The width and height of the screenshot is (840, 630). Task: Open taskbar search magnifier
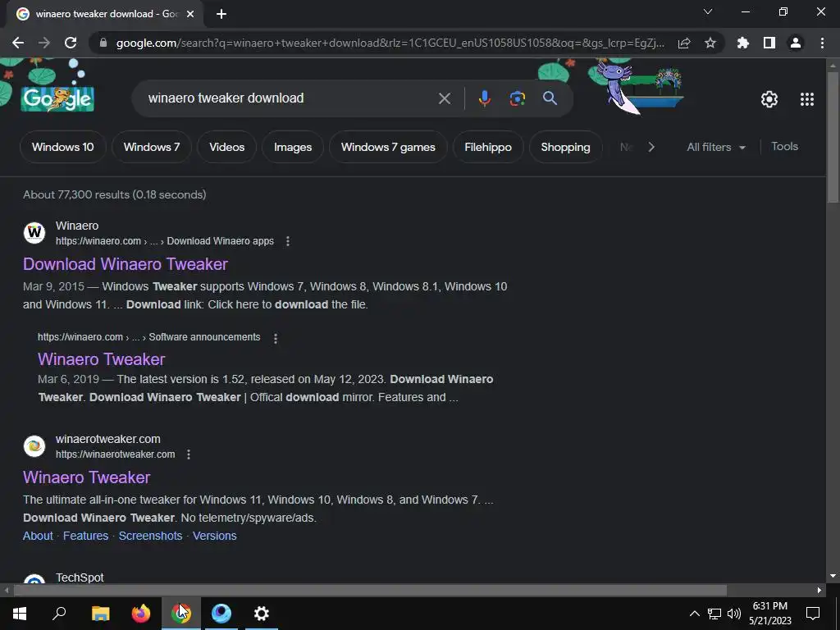point(59,614)
